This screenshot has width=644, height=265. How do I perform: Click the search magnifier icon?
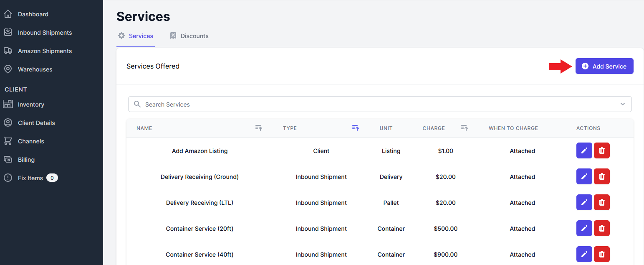[x=137, y=104]
